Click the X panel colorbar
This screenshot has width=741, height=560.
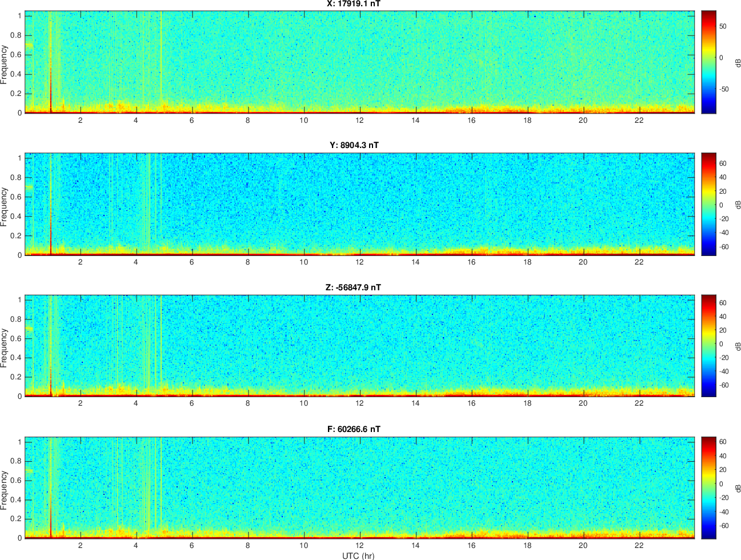click(x=708, y=62)
